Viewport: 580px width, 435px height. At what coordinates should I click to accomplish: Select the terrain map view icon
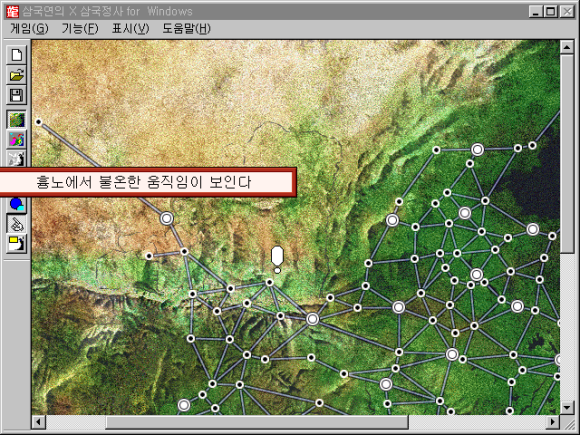coord(17,120)
